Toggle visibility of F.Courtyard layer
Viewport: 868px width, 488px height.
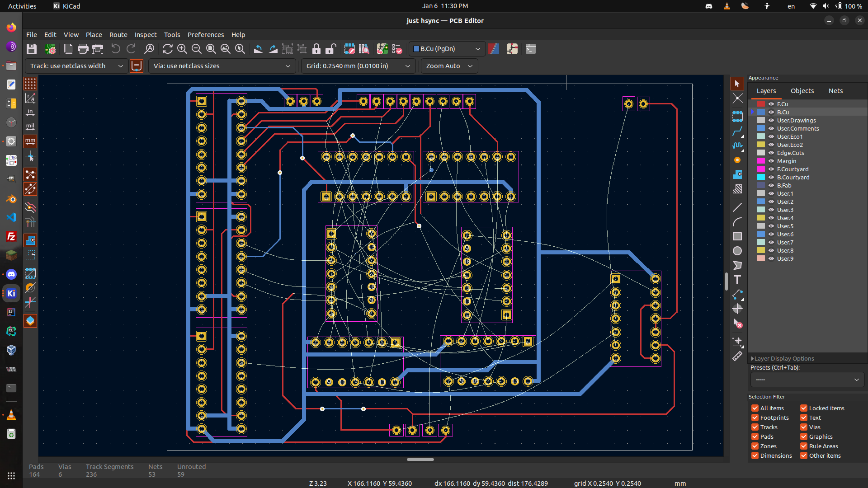(x=771, y=169)
